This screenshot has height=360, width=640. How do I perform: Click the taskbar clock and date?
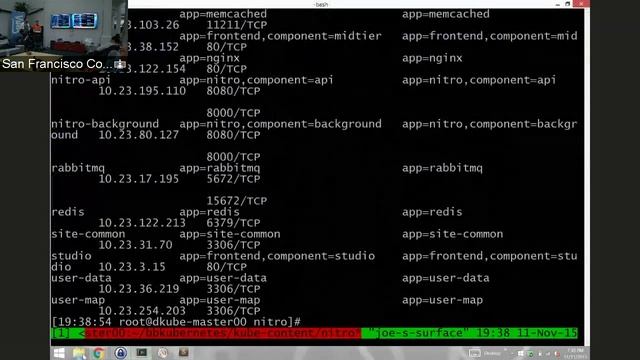pyautogui.click(x=575, y=353)
